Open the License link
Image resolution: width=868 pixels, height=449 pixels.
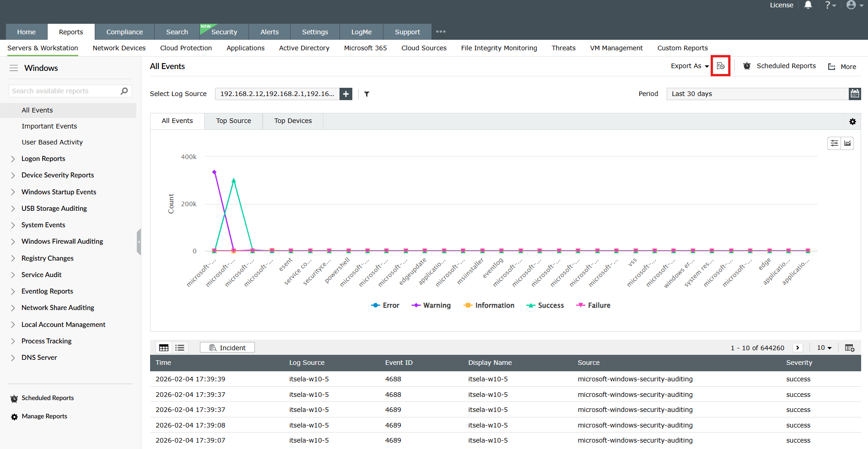coord(782,5)
